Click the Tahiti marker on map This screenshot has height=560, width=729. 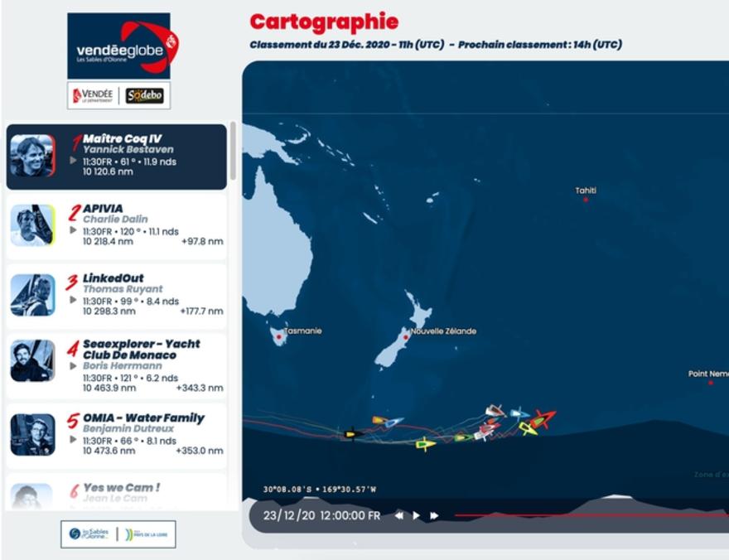click(586, 200)
